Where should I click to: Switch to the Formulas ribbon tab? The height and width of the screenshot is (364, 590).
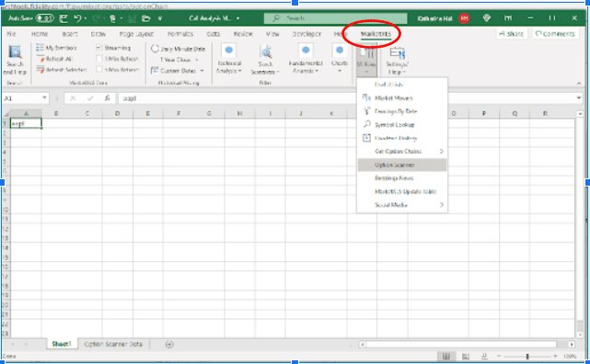pos(180,34)
